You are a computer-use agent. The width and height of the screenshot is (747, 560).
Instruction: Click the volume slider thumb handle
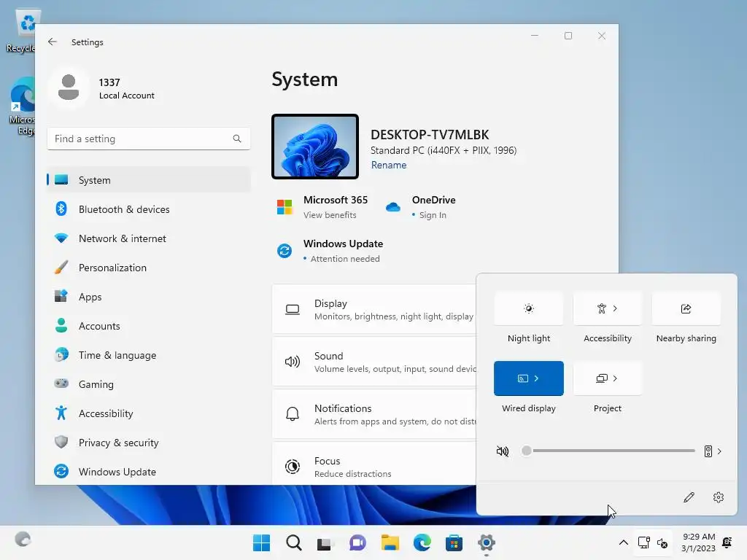[527, 451]
